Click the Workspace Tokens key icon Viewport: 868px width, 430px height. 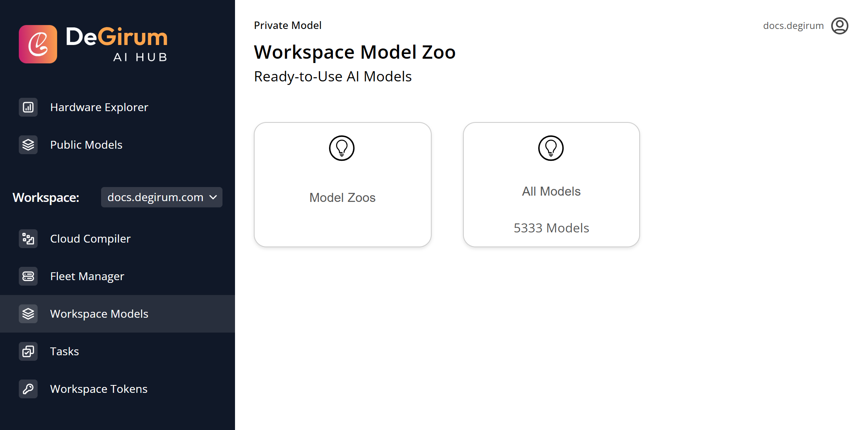[28, 389]
